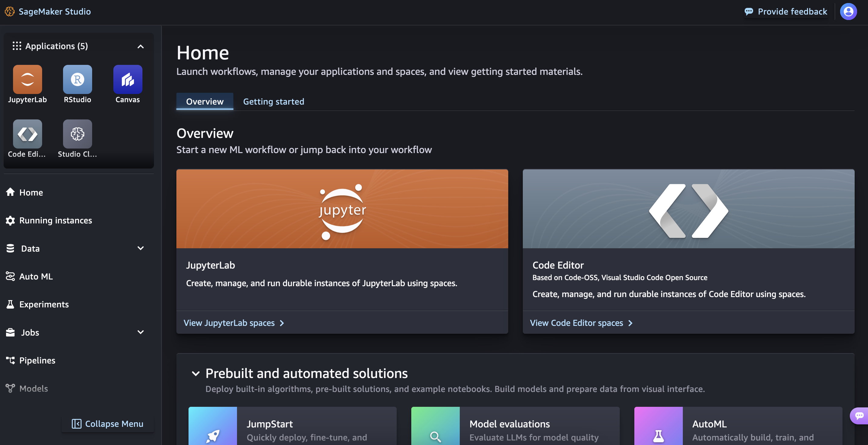
Task: Click the Pipelines flow icon
Action: [10, 360]
